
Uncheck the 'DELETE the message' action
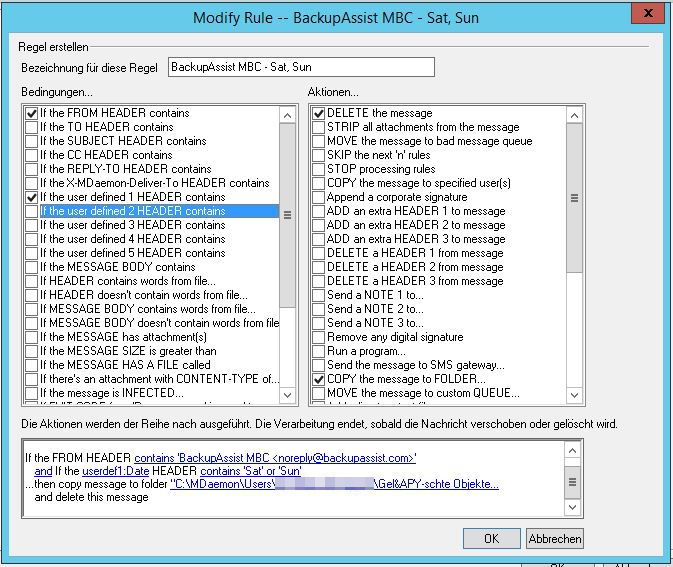(x=318, y=113)
